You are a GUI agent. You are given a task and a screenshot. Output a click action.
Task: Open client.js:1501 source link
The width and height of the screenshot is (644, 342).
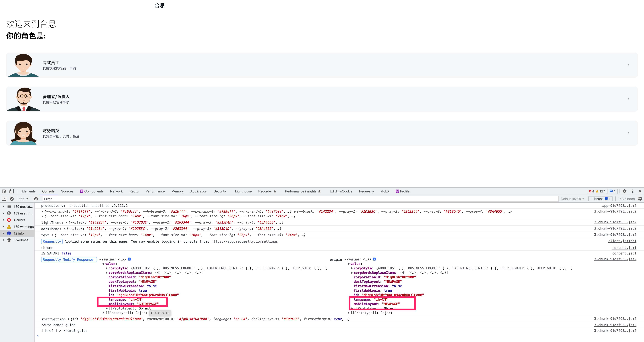tap(622, 241)
